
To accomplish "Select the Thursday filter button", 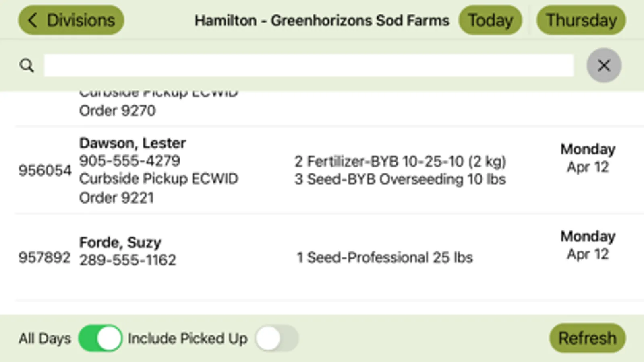I will click(x=581, y=20).
